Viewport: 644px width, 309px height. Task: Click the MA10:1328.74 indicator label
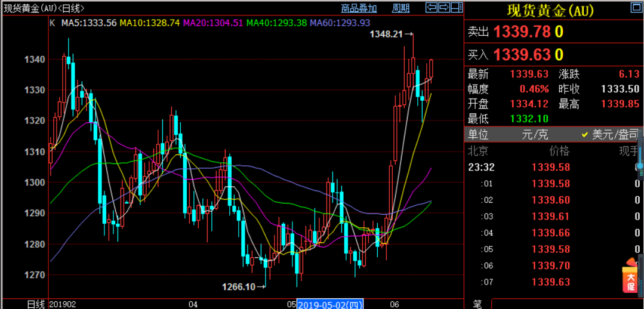pyautogui.click(x=149, y=23)
